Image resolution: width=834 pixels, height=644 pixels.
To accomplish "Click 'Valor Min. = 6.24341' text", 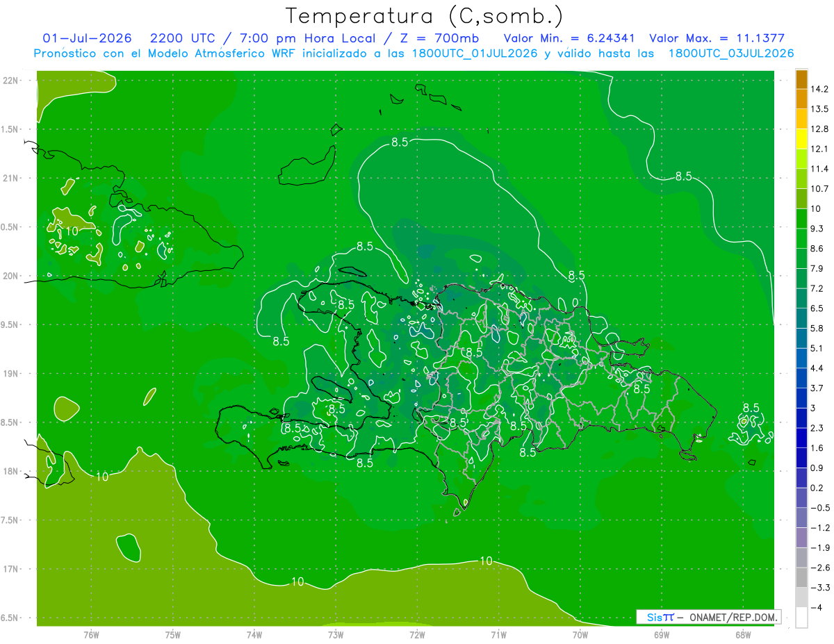I will coord(569,38).
